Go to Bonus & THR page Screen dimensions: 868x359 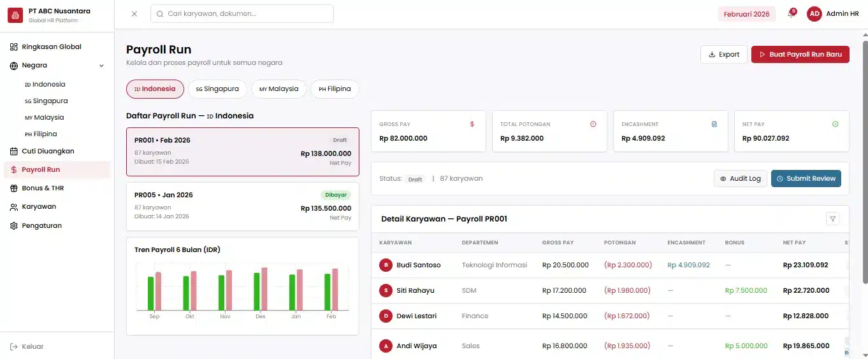click(43, 188)
